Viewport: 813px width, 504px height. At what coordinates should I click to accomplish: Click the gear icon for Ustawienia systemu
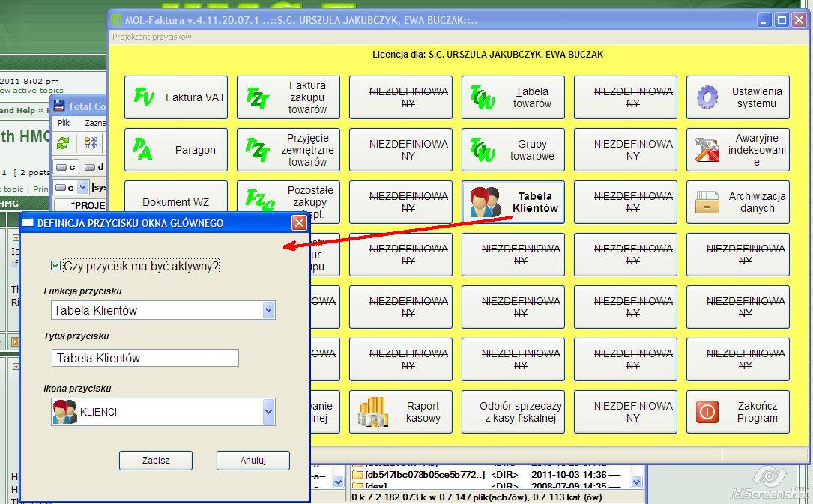(707, 97)
